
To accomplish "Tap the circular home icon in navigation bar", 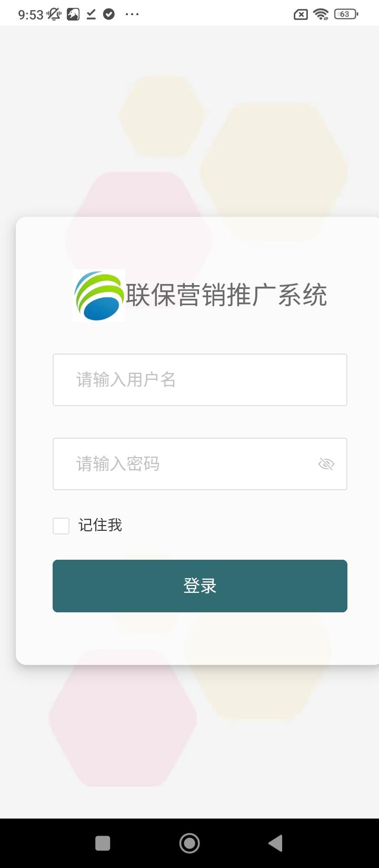I will coord(189,843).
